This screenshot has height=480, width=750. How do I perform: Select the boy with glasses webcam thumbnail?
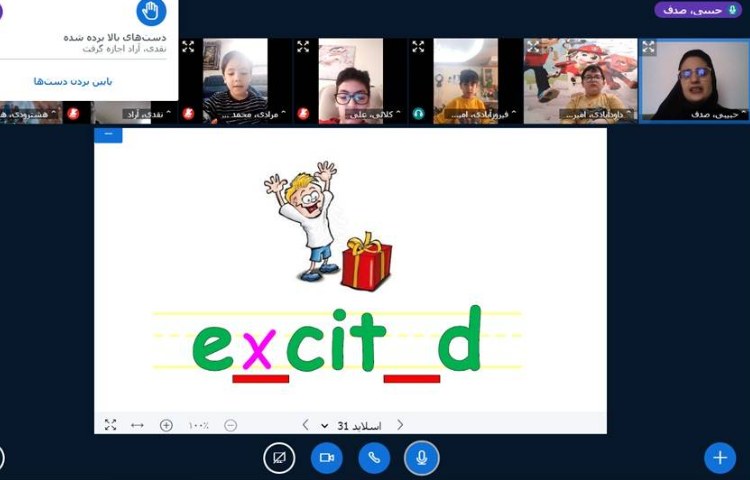(x=350, y=80)
